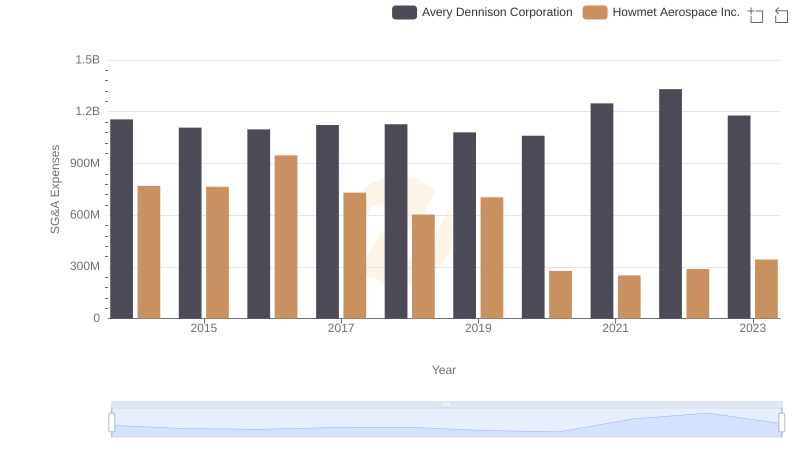Click the zoom reset restore icon
Screen dimensions: 800x461
(781, 15)
